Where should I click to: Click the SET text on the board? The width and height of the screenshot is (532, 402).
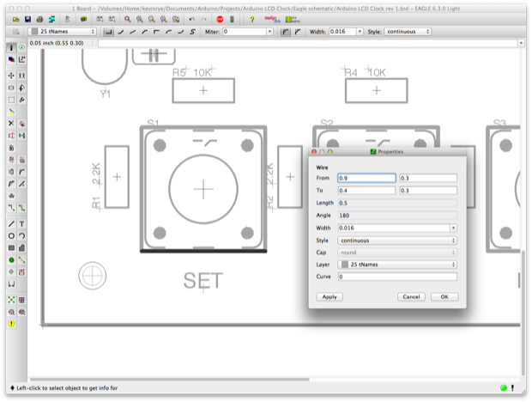click(203, 281)
